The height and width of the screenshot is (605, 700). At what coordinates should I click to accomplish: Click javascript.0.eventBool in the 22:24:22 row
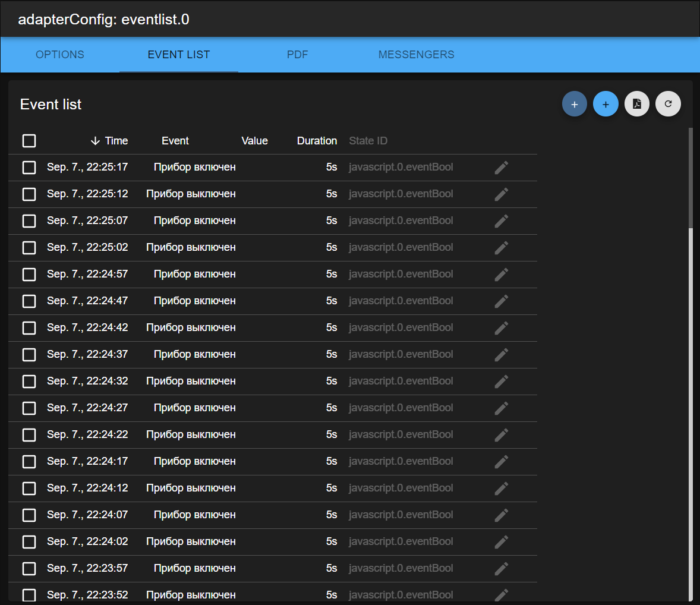[401, 434]
